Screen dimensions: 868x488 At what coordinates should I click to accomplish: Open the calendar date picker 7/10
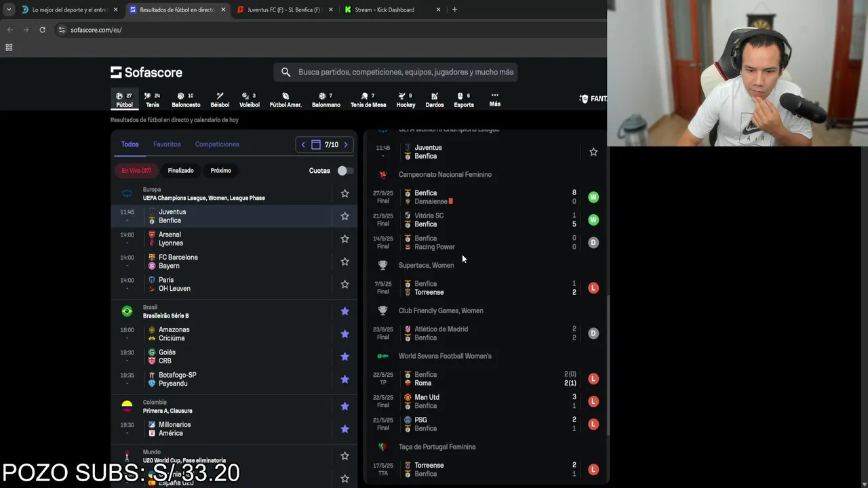325,144
